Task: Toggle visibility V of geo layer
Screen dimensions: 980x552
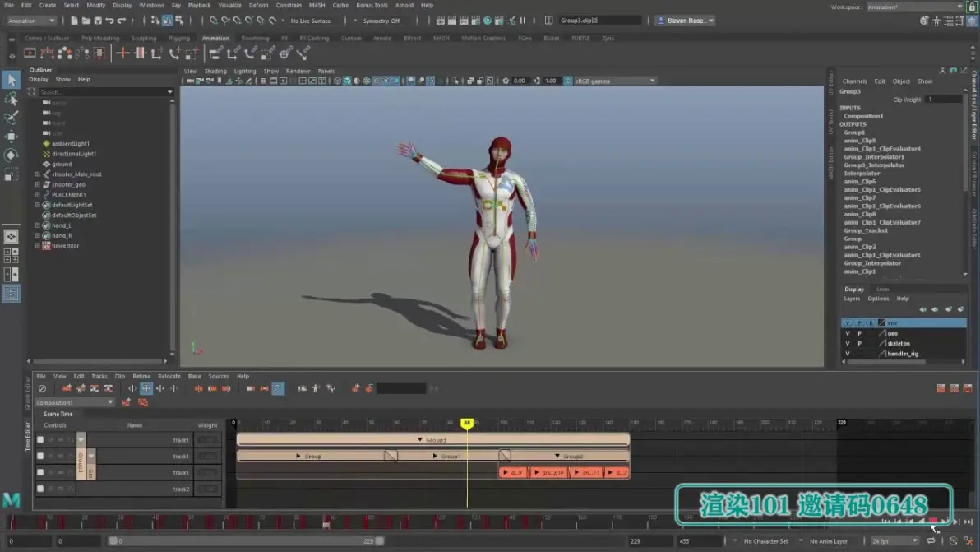Action: [848, 334]
